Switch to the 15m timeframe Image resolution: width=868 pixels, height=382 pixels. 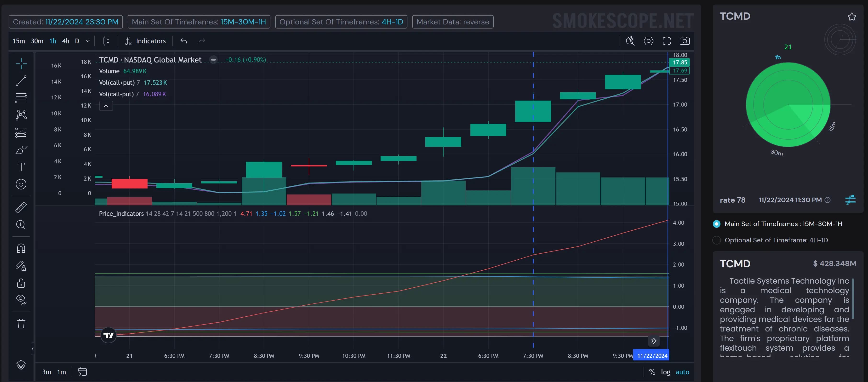point(19,41)
